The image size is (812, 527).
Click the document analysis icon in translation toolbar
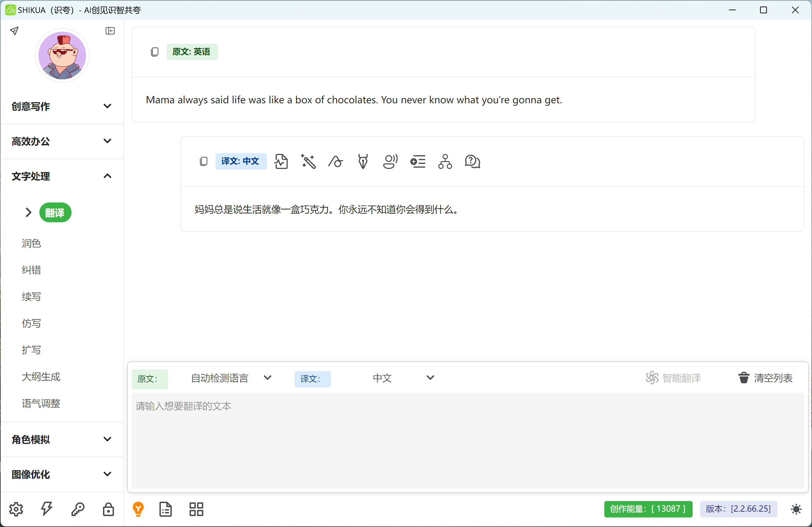[281, 161]
